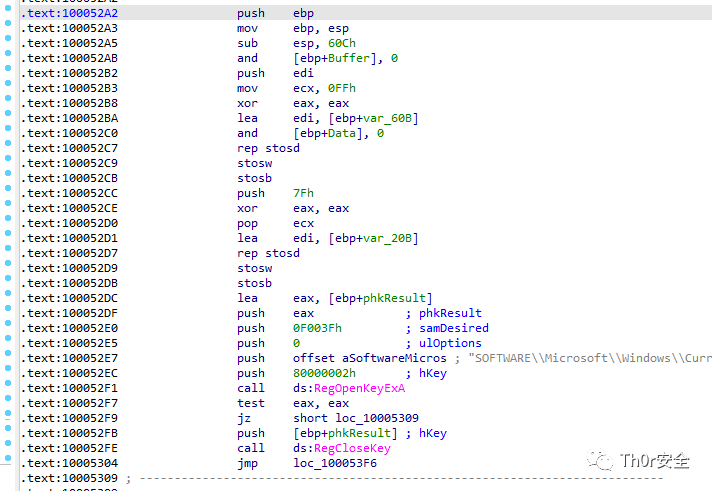
Task: Click the Data variable in and instruction
Action: point(341,133)
